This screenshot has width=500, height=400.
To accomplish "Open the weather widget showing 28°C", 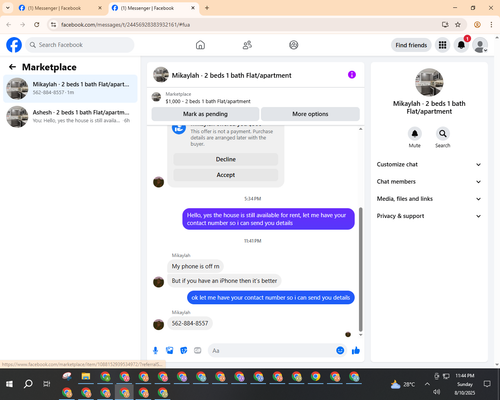I will pos(403,384).
